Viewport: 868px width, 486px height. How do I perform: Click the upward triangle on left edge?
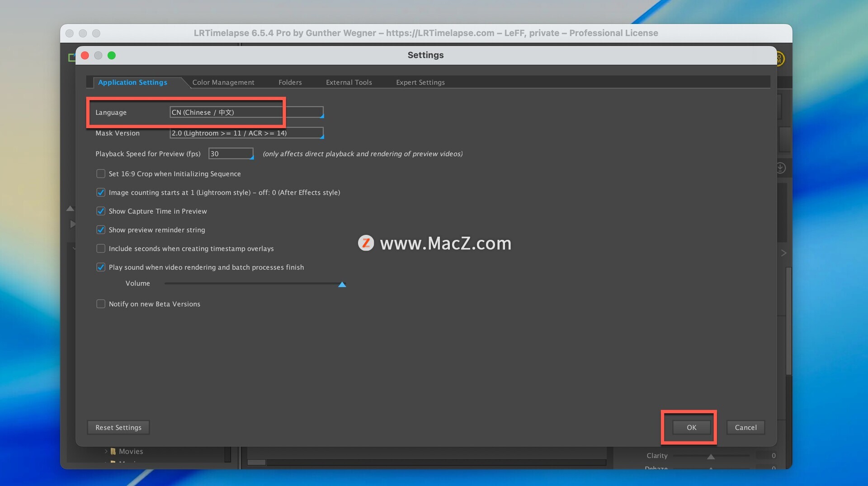(70, 209)
